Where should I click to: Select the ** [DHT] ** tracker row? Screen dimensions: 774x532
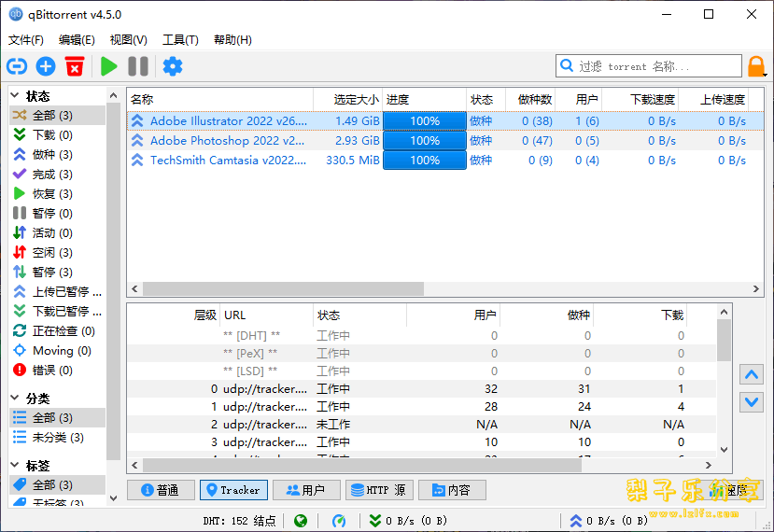tap(422, 336)
